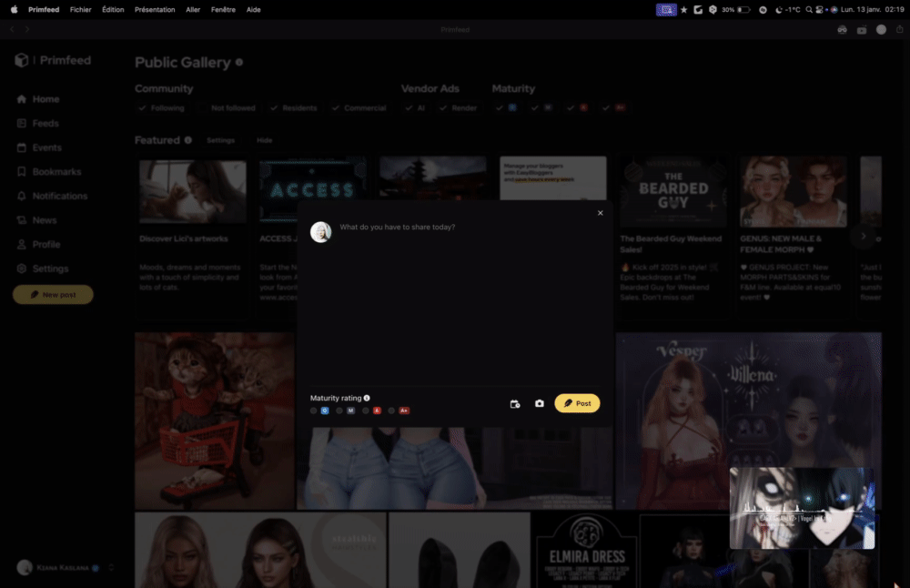Click the Primfeed cube logo in sidebar
The height and width of the screenshot is (588, 910).
[22, 60]
